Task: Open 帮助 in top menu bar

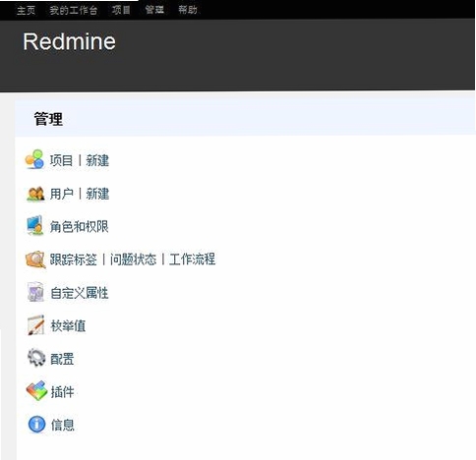Action: point(188,10)
